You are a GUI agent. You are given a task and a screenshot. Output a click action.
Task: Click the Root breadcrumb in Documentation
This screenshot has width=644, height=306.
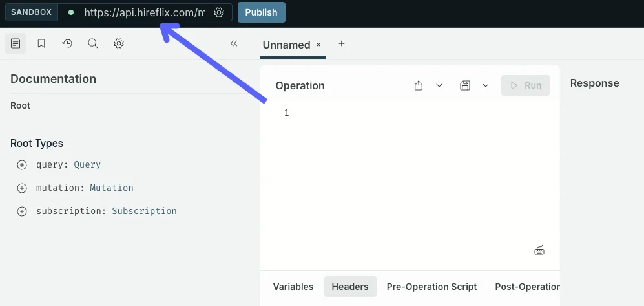(20, 105)
